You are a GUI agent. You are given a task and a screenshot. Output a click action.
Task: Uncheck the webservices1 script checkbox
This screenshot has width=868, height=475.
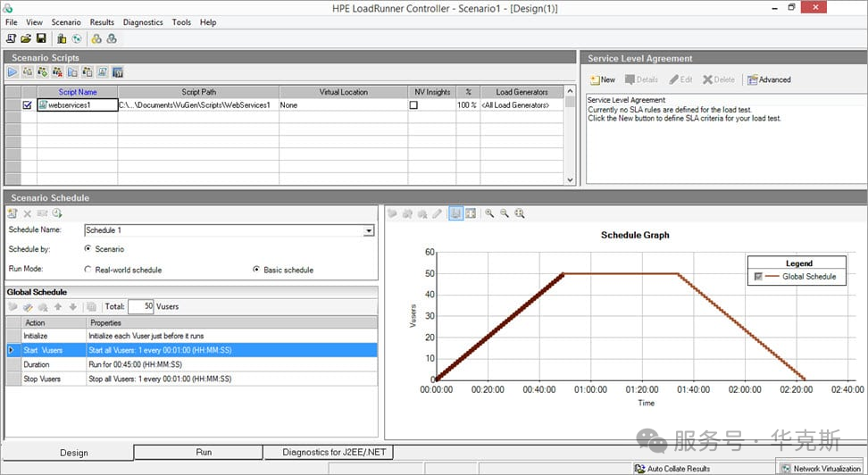(x=27, y=104)
